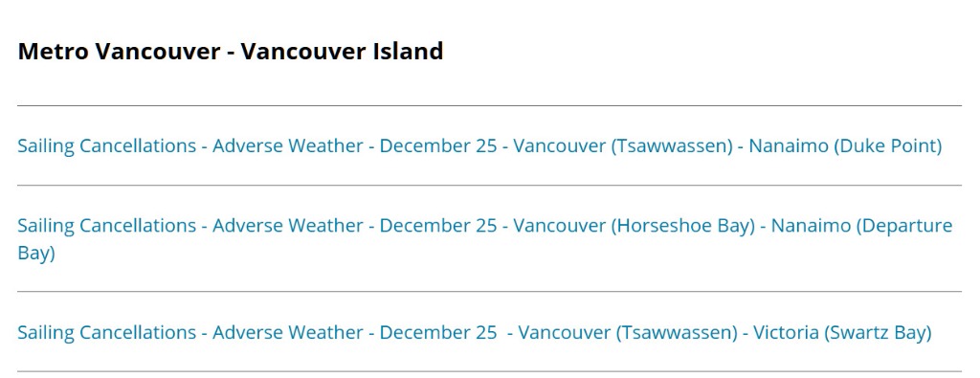Click 'Vancouver (Horseshoe Bay)' text in second link
The width and height of the screenshot is (980, 378).
click(635, 226)
